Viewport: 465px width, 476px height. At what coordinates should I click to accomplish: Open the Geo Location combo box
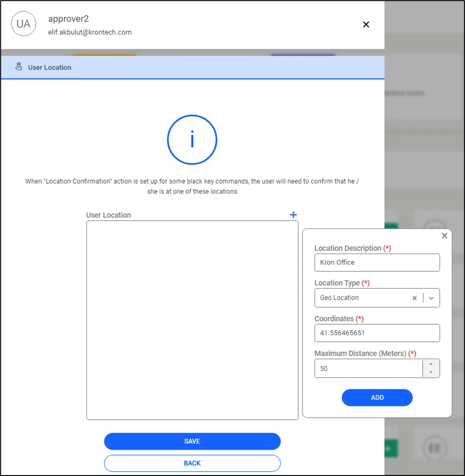(377, 298)
